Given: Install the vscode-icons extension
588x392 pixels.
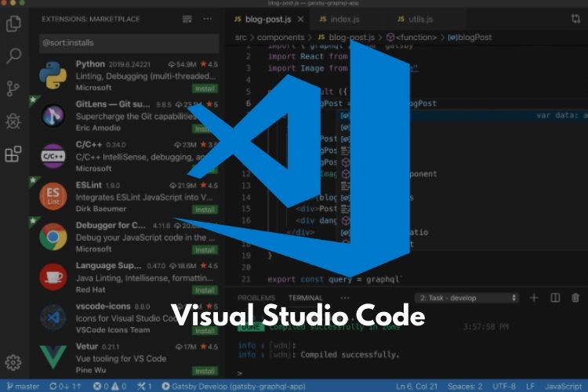Looking at the screenshot, I should (205, 331).
